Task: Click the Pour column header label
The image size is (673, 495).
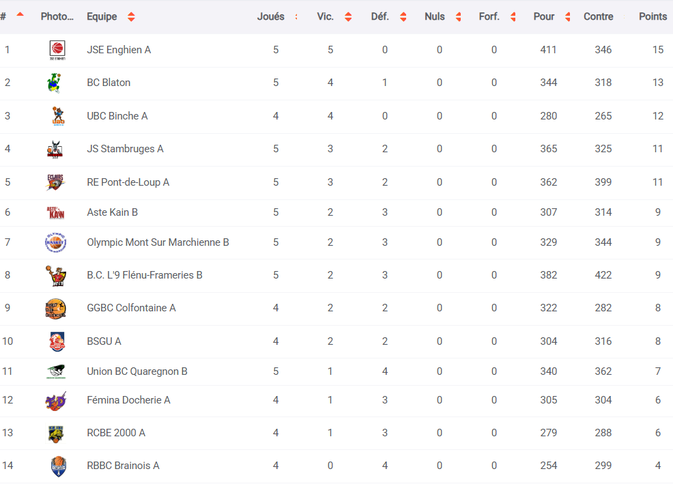Action: (x=544, y=17)
